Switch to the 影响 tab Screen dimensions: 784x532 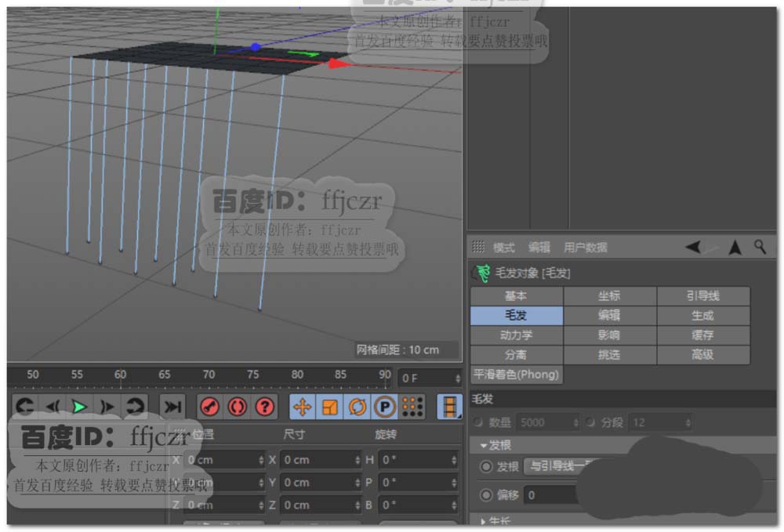[x=609, y=335]
